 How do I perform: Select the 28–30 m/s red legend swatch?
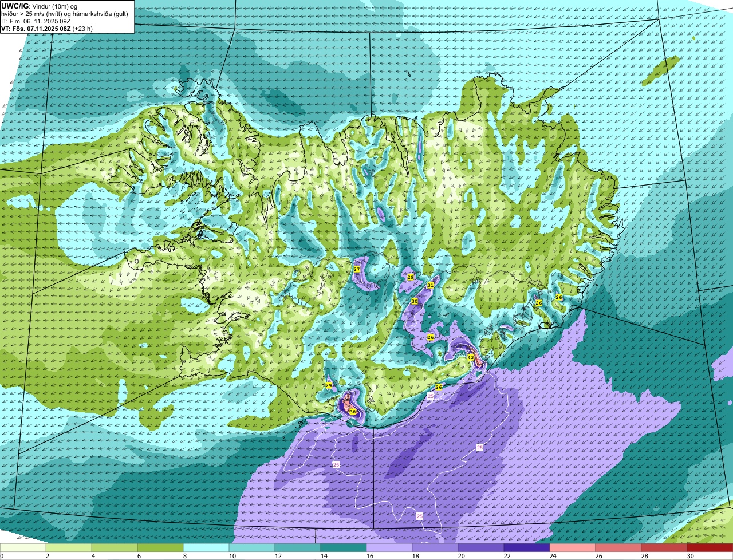click(664, 547)
